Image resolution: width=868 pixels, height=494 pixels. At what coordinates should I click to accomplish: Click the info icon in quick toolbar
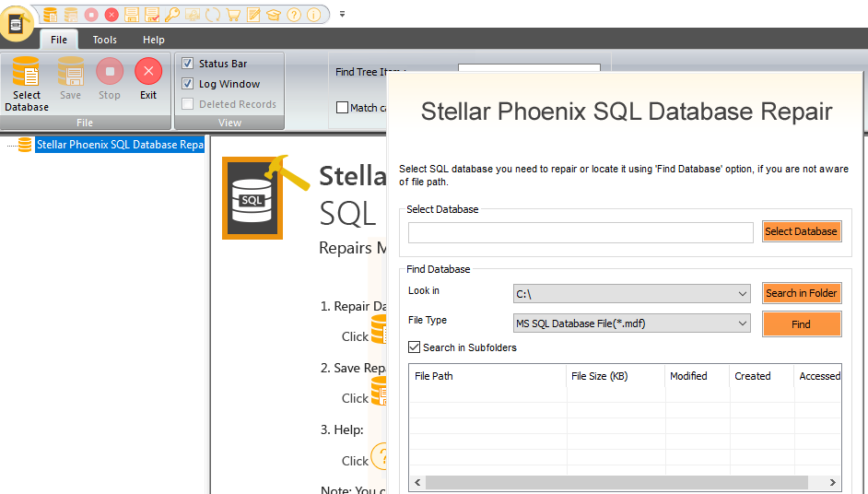[x=314, y=15]
